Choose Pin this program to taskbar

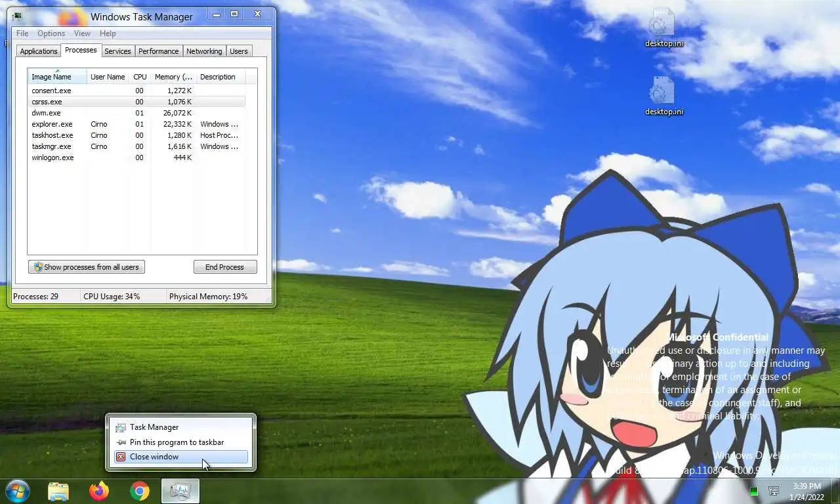(x=181, y=442)
